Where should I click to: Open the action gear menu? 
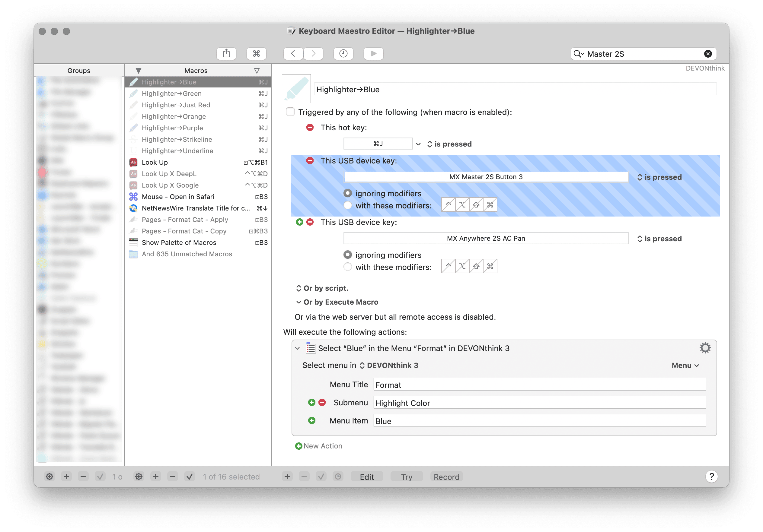(705, 348)
